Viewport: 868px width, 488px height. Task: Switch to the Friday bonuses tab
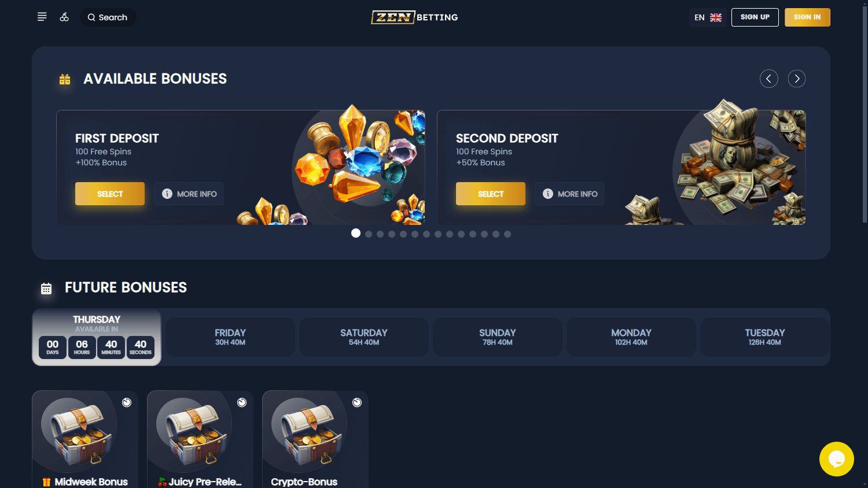point(230,337)
